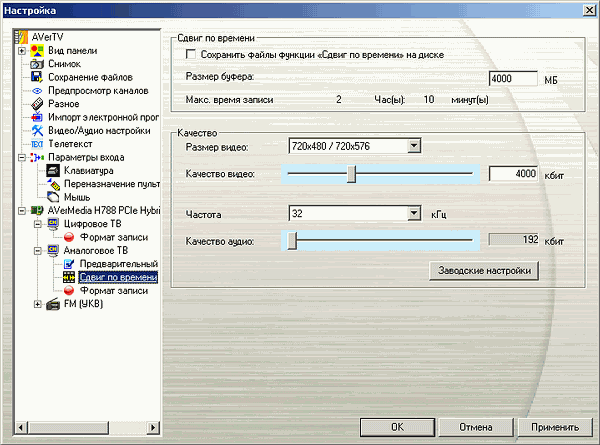The image size is (600, 445).
Task: Click the FM (УКВ) radio icon
Action: pyautogui.click(x=53, y=304)
